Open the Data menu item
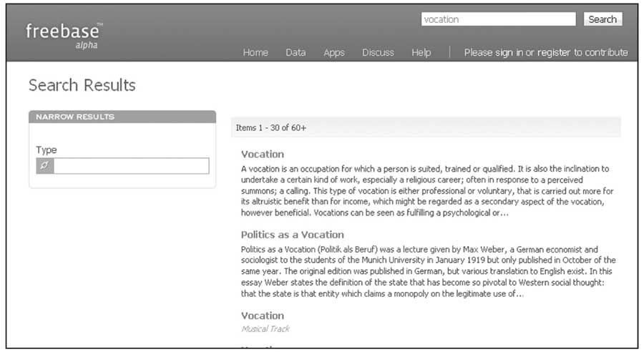This screenshot has width=644, height=352. coord(296,52)
